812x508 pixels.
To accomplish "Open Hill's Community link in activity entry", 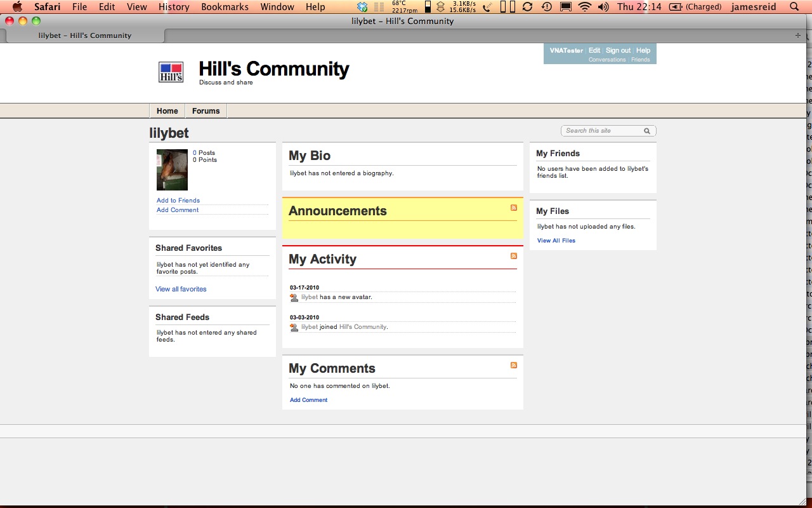I will [363, 327].
